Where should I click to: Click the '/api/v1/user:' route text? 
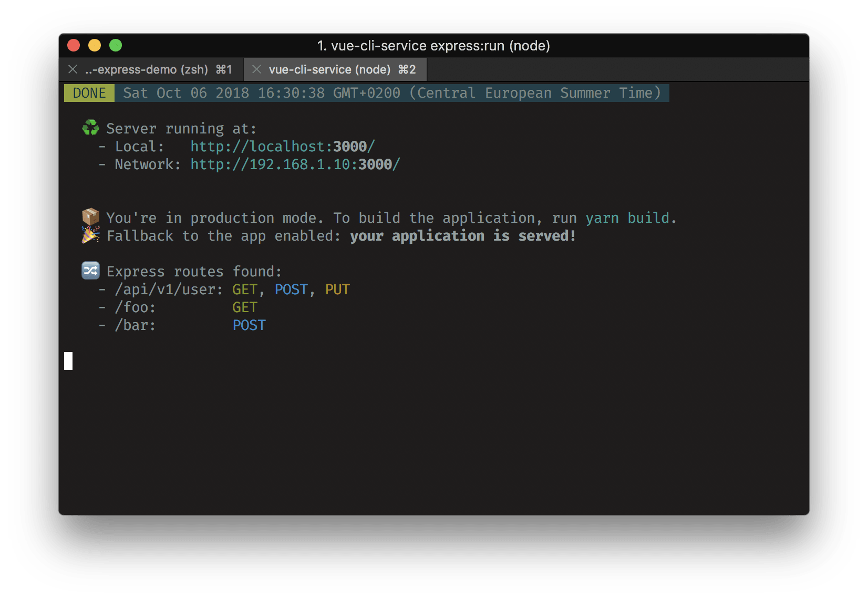(169, 290)
